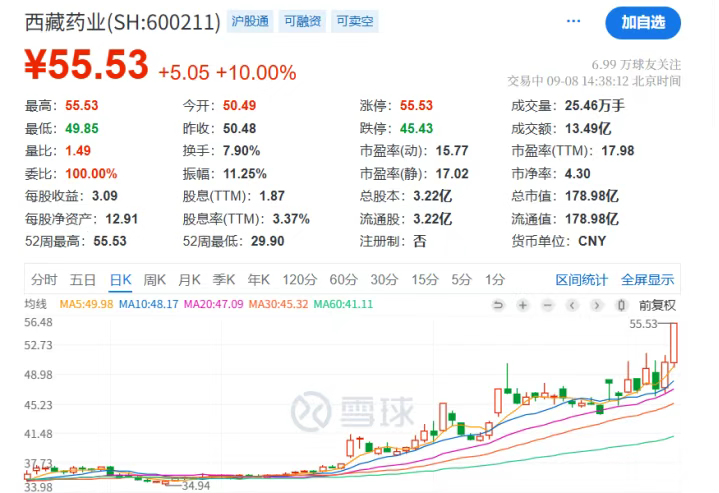This screenshot has width=719, height=493.
Task: Click the 52周最低 value 29.90
Action: click(268, 241)
